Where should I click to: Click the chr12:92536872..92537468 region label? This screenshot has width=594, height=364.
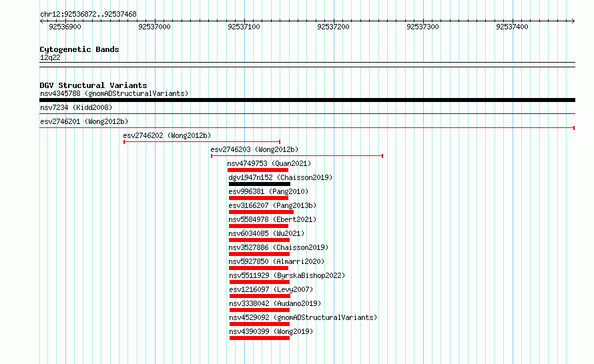pos(88,14)
